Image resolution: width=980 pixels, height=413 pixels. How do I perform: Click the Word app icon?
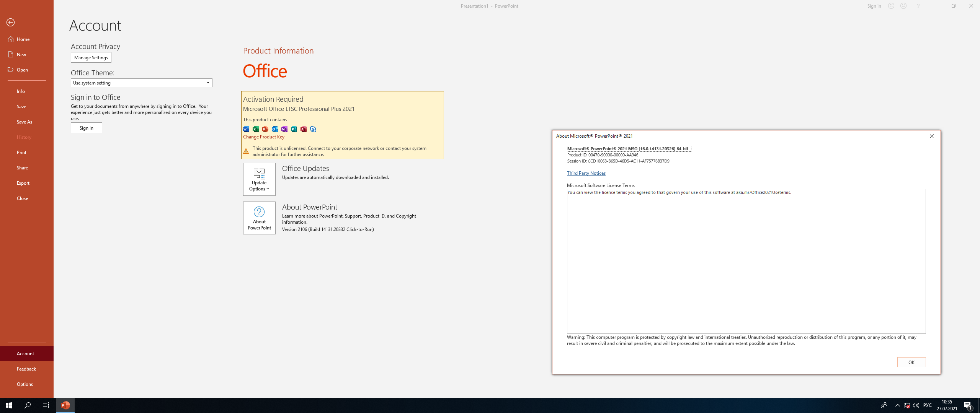tap(246, 129)
